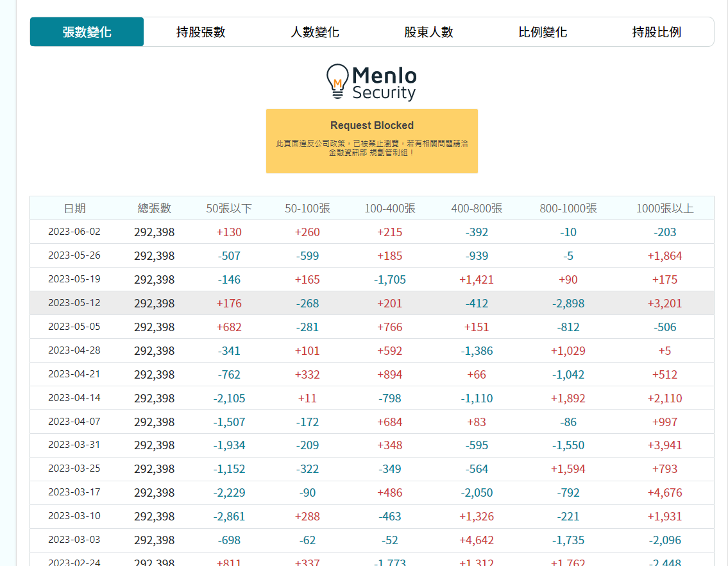
Task: Click the highlighted 2023-05-12 date cell
Action: coord(74,303)
